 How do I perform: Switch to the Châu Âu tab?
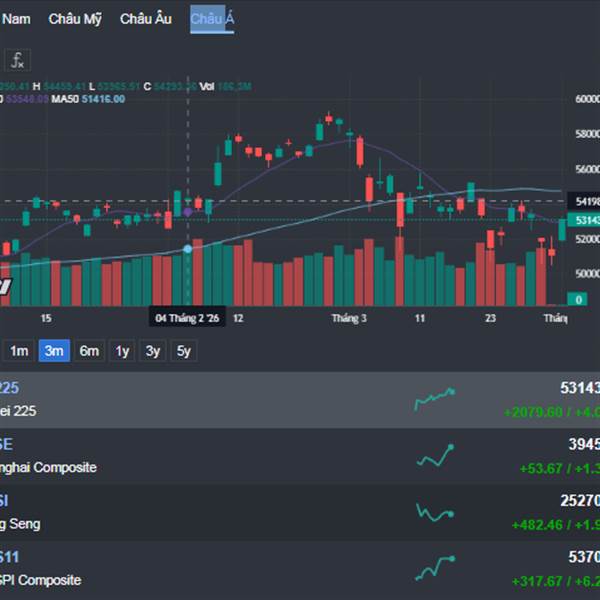pyautogui.click(x=146, y=19)
